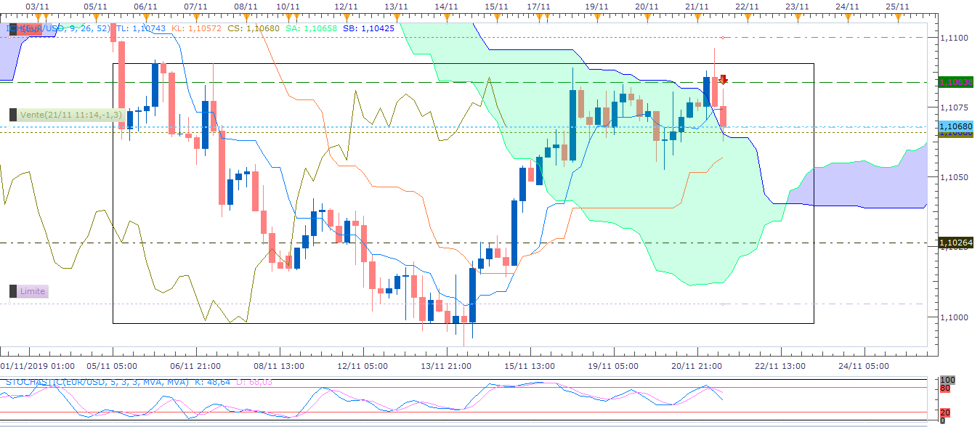The height and width of the screenshot is (427, 980).
Task: Click the orange day marker under 05/11
Action: 95,17
